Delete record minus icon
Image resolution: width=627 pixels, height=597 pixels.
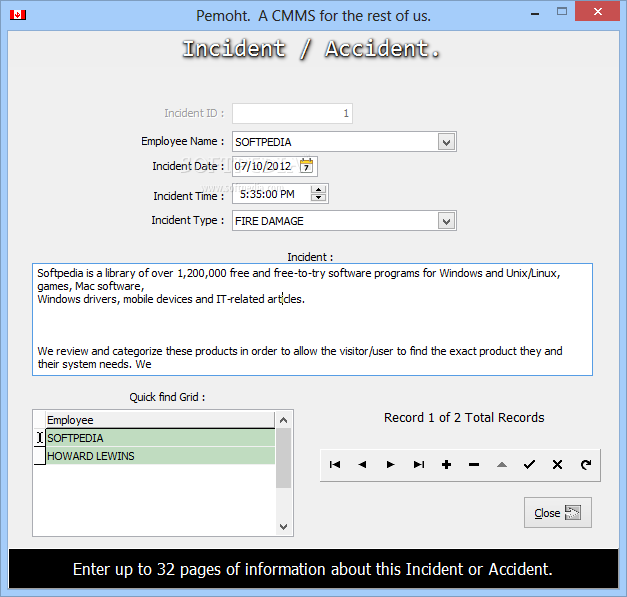pyautogui.click(x=474, y=465)
